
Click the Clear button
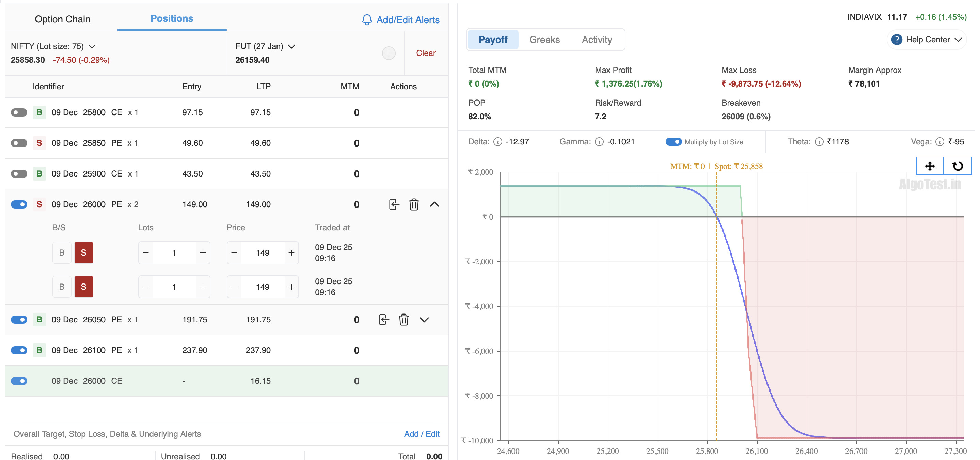coord(425,53)
